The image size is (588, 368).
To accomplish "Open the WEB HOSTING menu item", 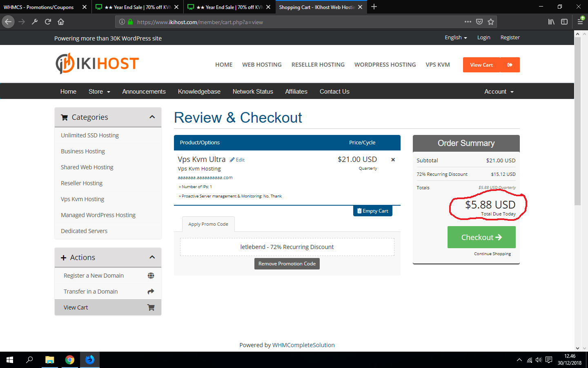I will point(262,65).
